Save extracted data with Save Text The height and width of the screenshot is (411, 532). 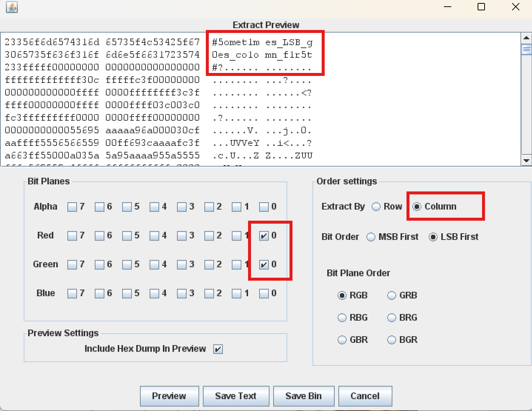pos(235,396)
